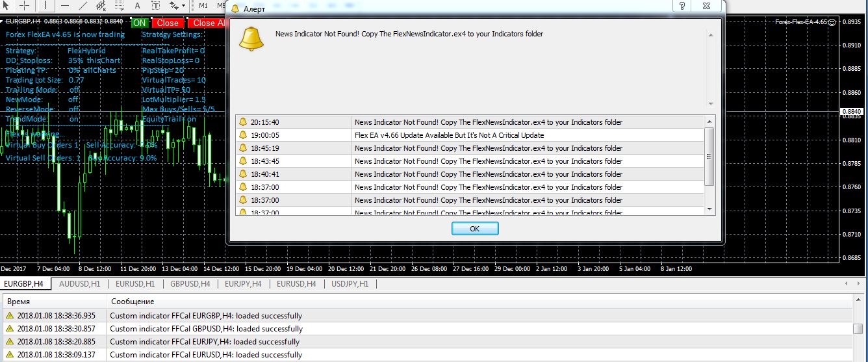This screenshot has height=362, width=868.
Task: Click the red Close All button
Action: (x=207, y=23)
